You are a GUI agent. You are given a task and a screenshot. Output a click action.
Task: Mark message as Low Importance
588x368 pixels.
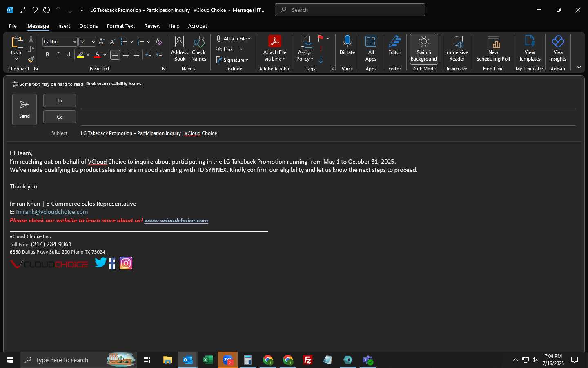point(321,60)
